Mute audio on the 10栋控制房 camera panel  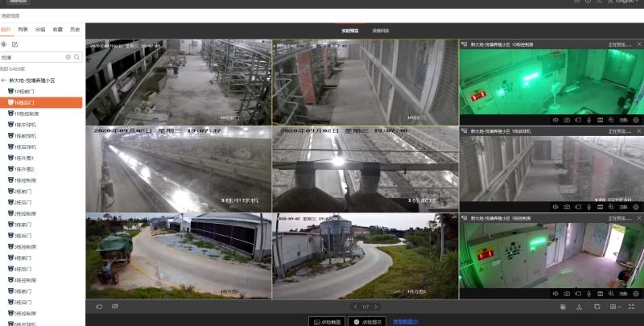555,120
